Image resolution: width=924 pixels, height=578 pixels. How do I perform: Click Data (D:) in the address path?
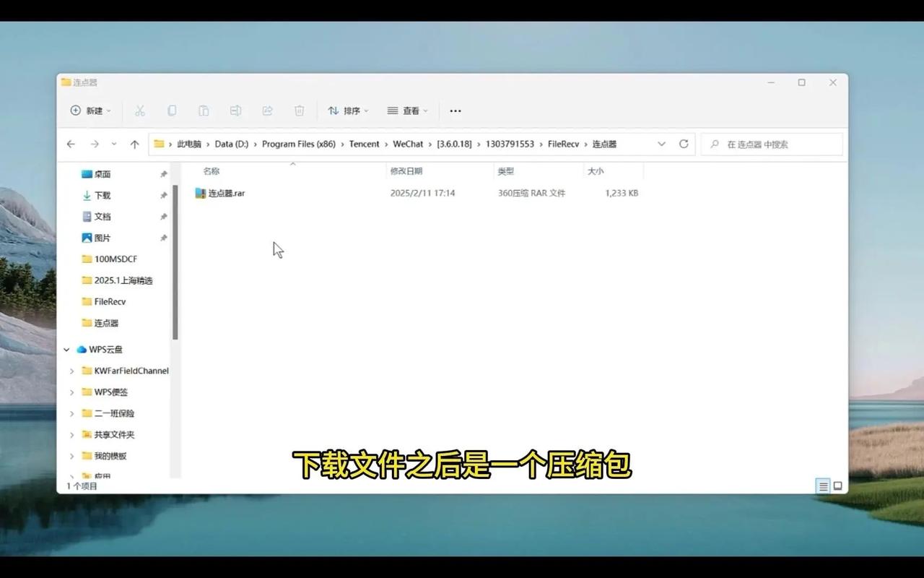(x=232, y=144)
